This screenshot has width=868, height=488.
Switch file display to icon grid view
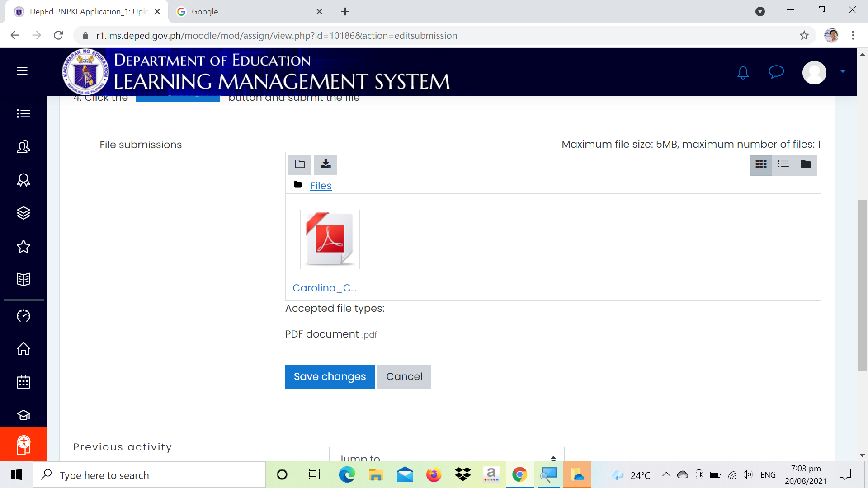[x=761, y=165]
